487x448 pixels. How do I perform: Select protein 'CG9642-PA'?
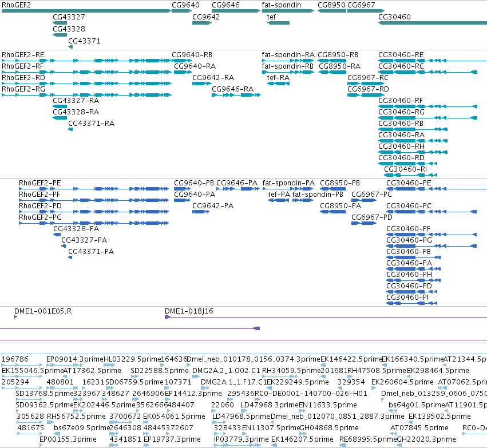(213, 206)
